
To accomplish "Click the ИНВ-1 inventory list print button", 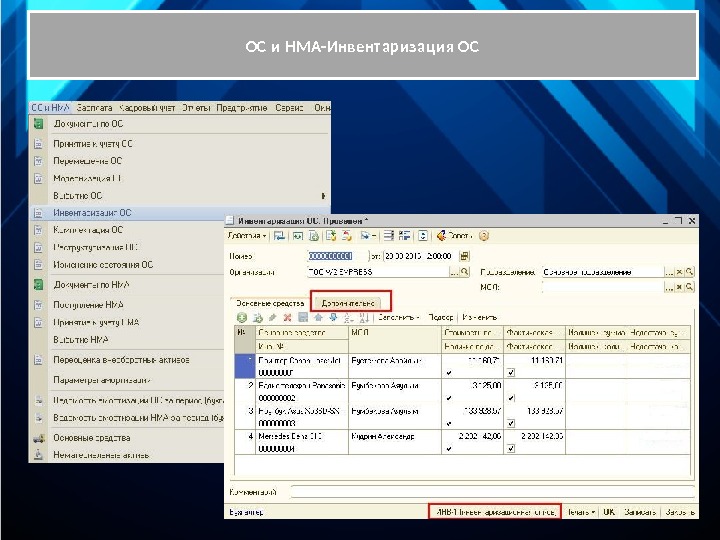I will (494, 512).
